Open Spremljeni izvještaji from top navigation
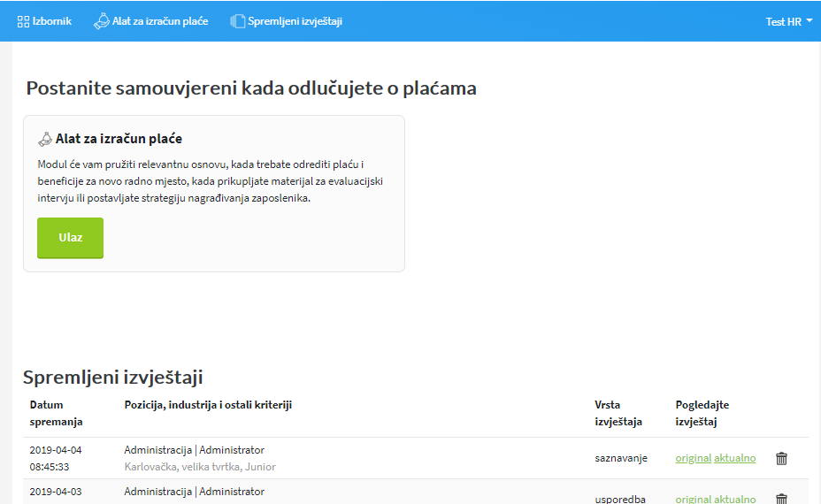This screenshot has height=504, width=821. tap(287, 21)
